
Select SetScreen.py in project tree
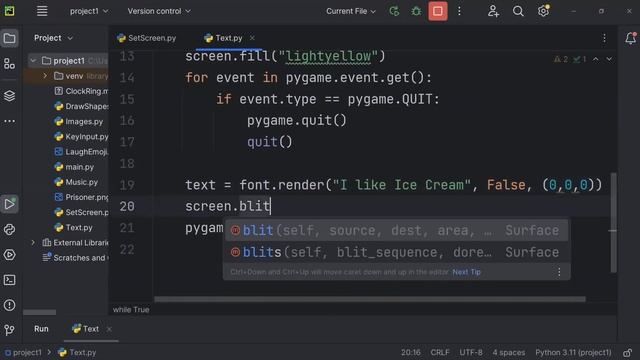tap(81, 212)
